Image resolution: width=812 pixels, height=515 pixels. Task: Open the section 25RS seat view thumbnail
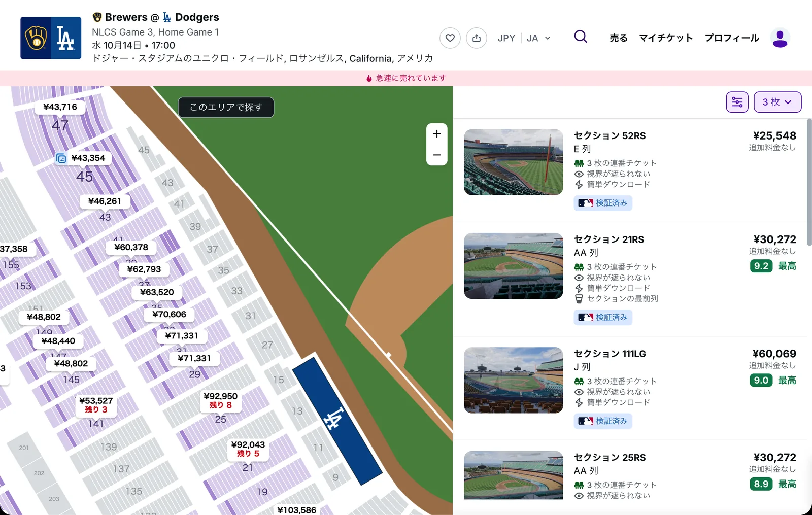click(514, 475)
